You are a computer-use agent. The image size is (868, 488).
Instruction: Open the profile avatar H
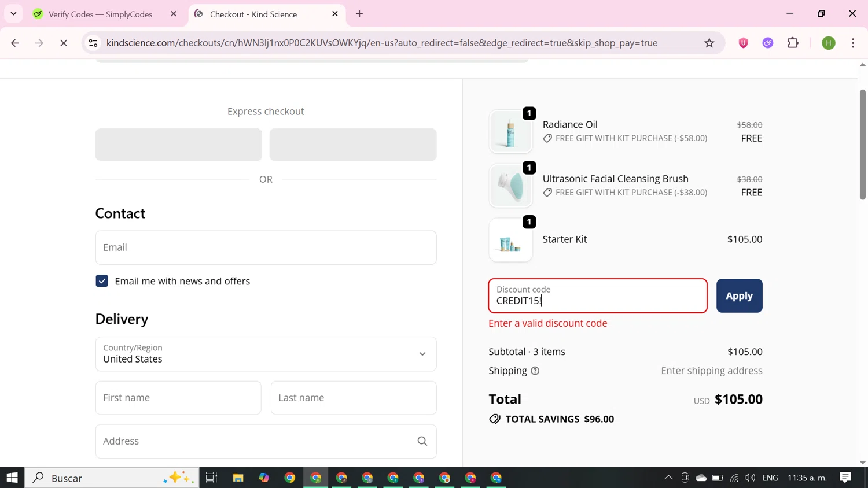pos(829,43)
